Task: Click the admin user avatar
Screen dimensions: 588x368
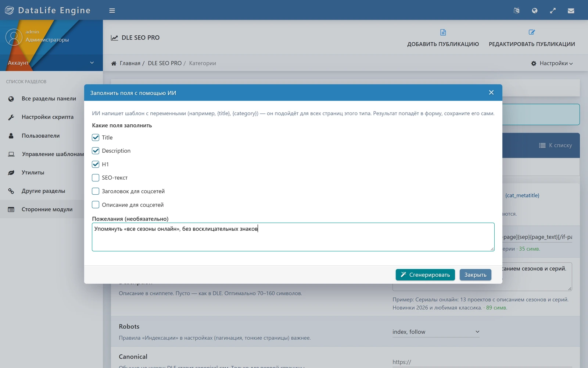Action: (14, 37)
